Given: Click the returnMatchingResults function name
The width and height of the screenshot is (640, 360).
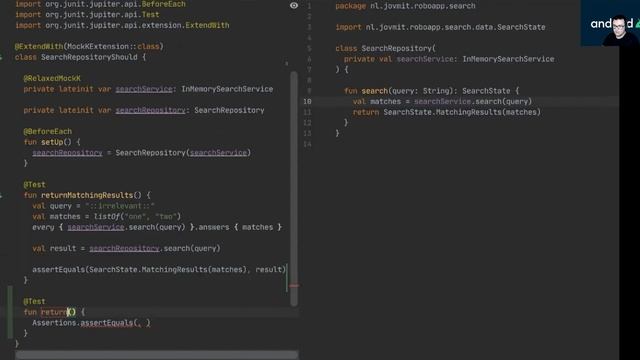Looking at the screenshot, I should [x=87, y=195].
